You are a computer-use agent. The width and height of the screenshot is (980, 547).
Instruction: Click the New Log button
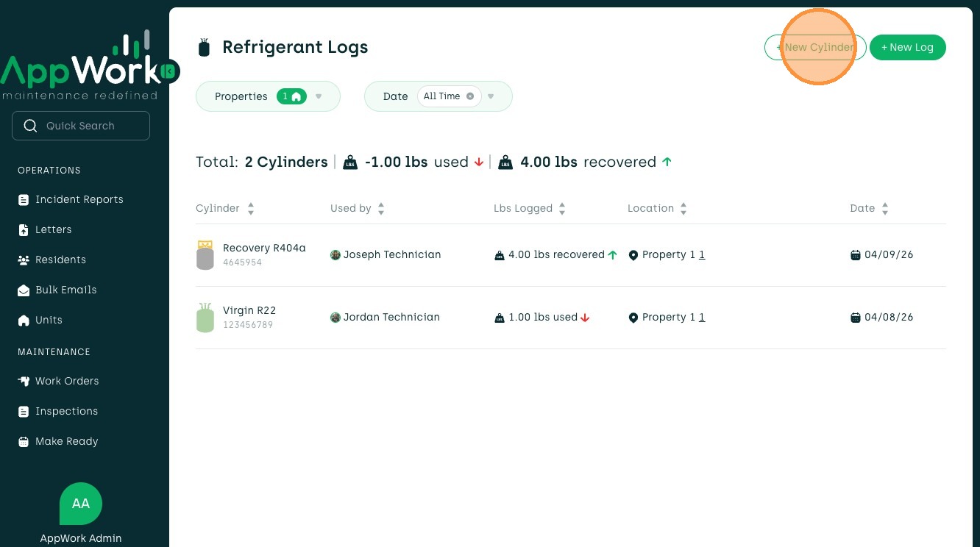[907, 47]
